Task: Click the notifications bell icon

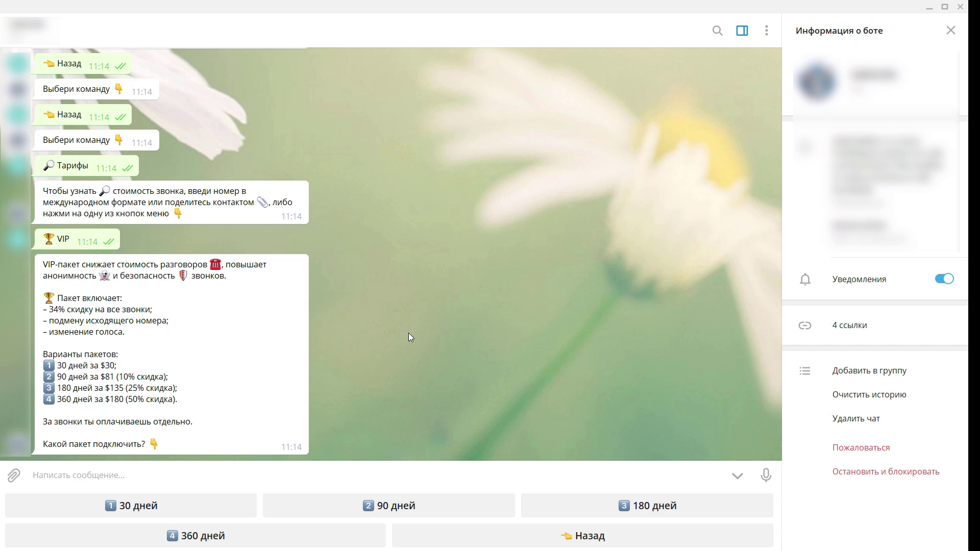Action: (x=805, y=280)
